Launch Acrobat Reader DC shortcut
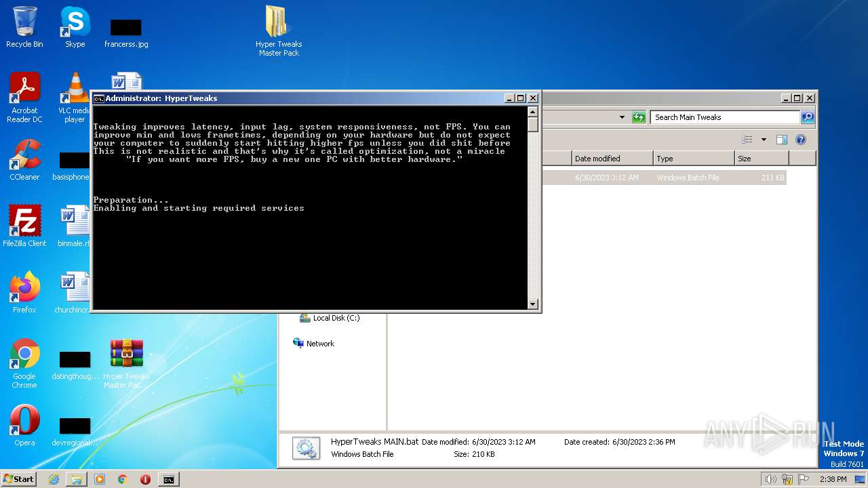Image resolution: width=868 pixels, height=488 pixels. (x=24, y=98)
